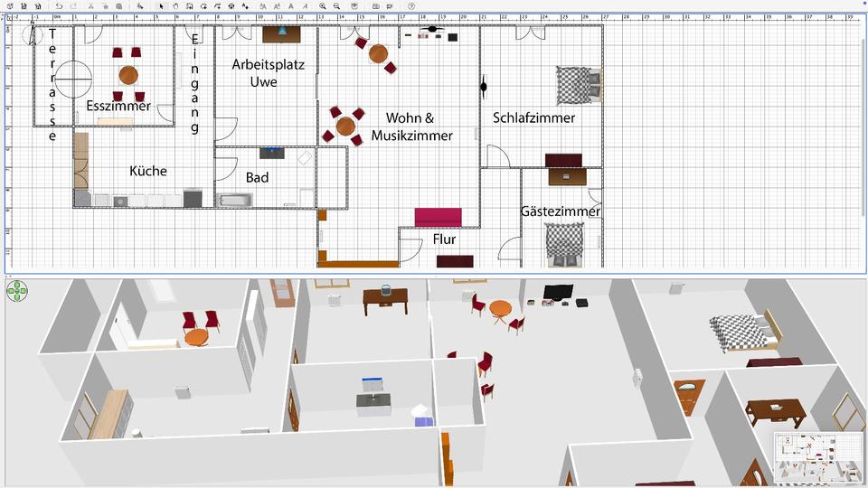Cut selection using scissors icon
Image resolution: width=868 pixels, height=488 pixels.
coord(91,6)
